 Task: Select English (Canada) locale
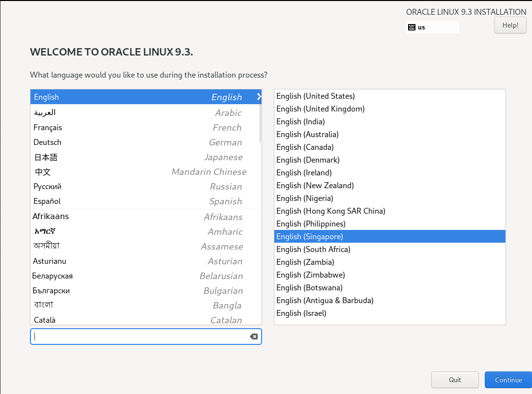coord(389,147)
